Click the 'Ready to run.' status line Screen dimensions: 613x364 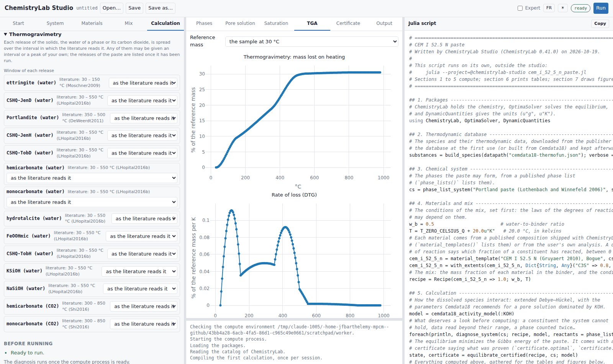pos(27,353)
